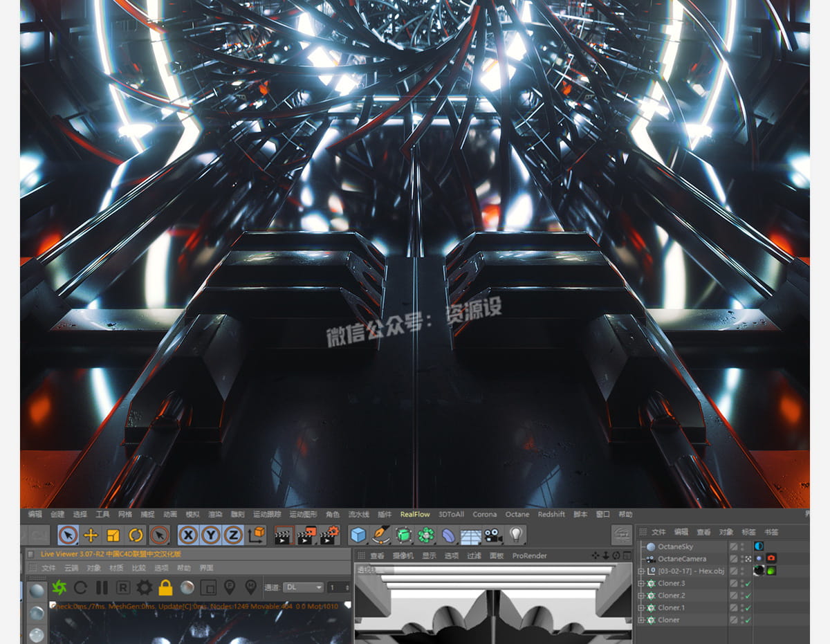Toggle the Live Viewer resolution lock
830x644 pixels.
[165, 587]
